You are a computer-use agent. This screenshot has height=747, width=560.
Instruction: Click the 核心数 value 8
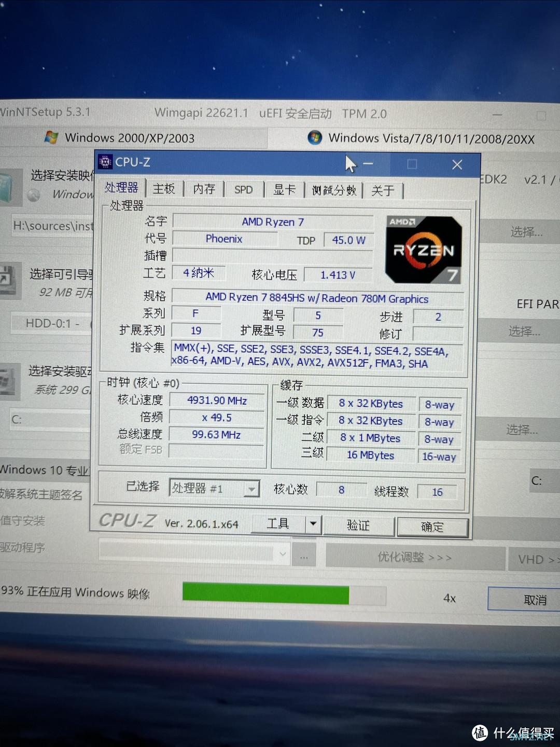point(341,490)
